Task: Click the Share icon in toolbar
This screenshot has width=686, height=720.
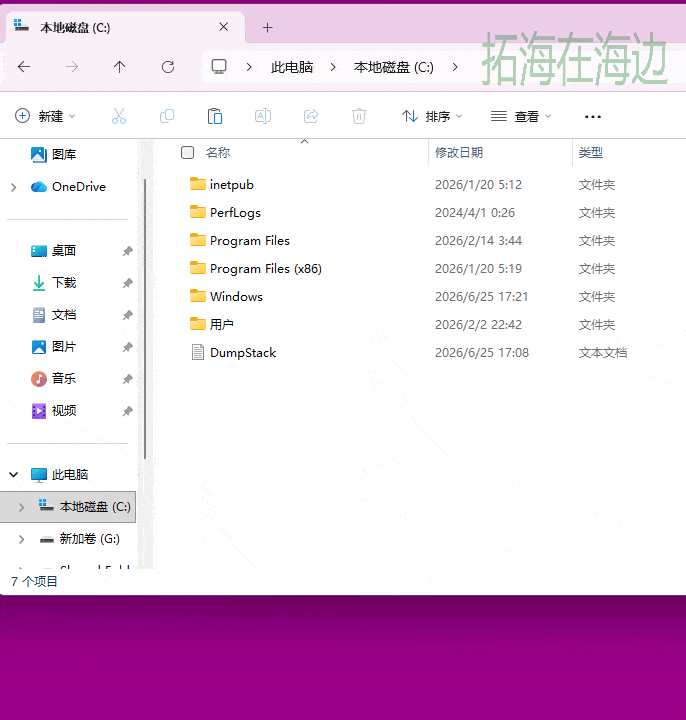Action: (x=311, y=116)
